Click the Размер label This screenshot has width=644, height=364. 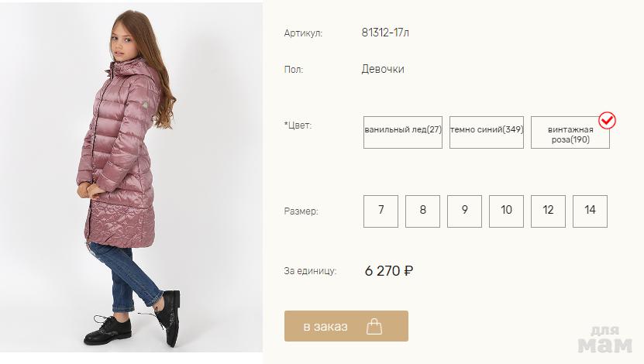[x=301, y=211]
